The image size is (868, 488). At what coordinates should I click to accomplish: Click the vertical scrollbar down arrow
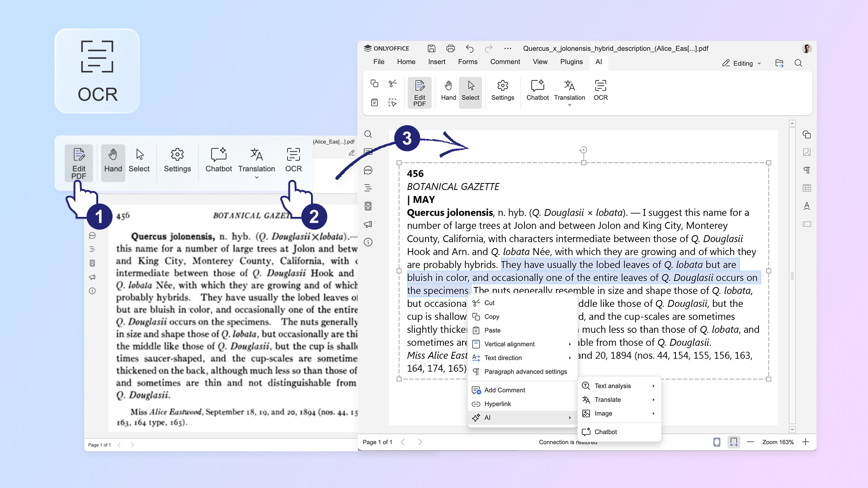pyautogui.click(x=792, y=430)
